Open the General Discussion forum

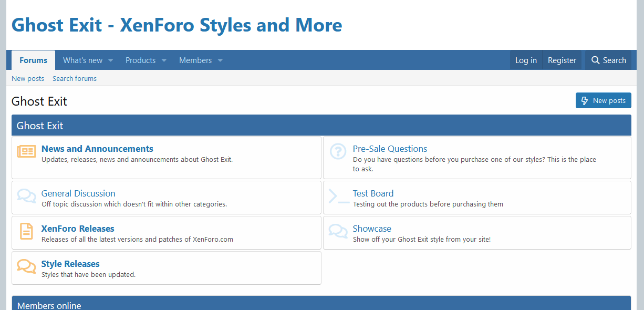click(x=78, y=193)
